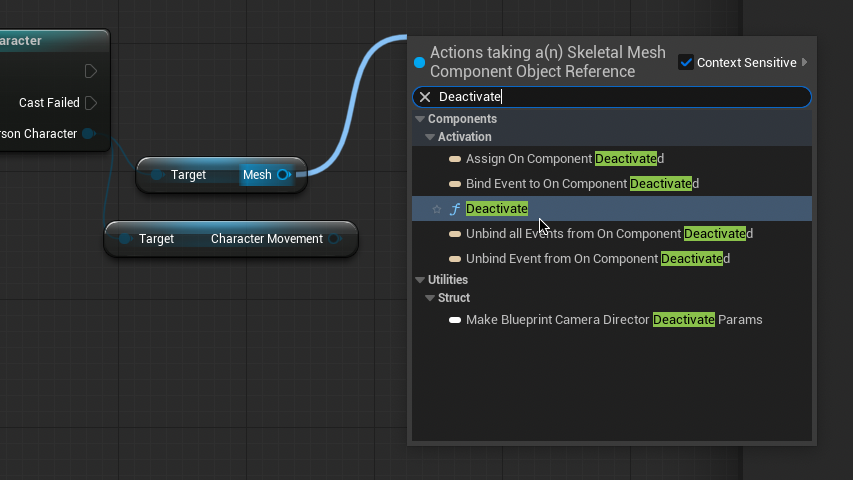The height and width of the screenshot is (480, 853).
Task: Pick Make Blueprint Camera Director Deactivate Params
Action: [x=613, y=320]
